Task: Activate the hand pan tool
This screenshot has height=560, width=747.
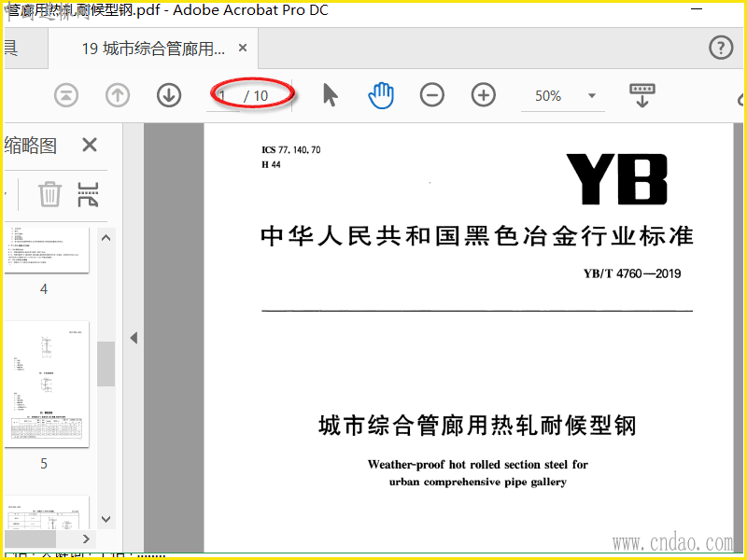Action: [381, 95]
